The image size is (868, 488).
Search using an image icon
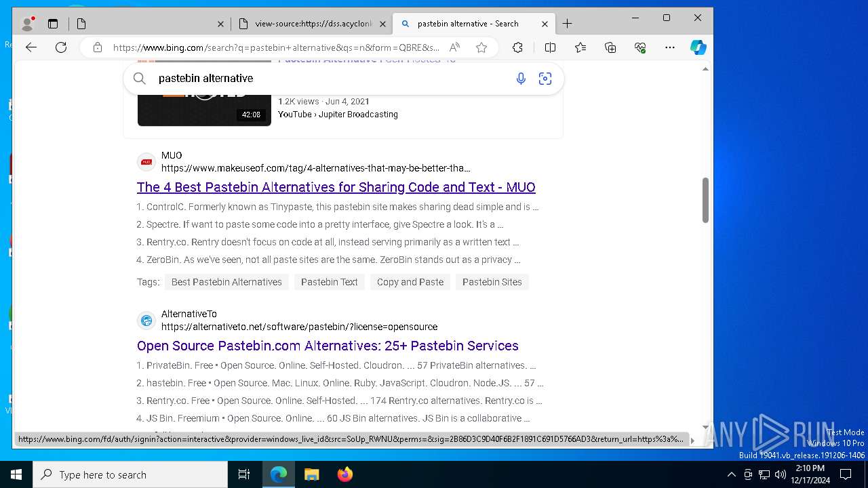pyautogui.click(x=545, y=79)
